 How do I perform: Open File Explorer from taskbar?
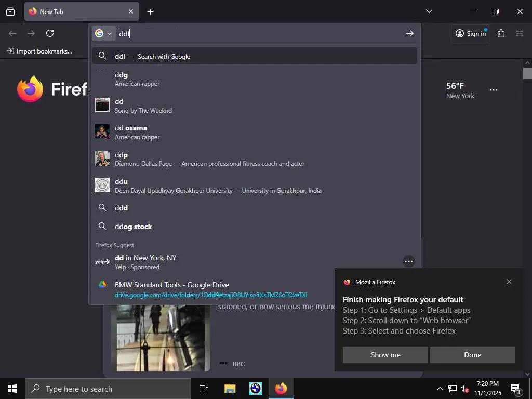pos(230,389)
